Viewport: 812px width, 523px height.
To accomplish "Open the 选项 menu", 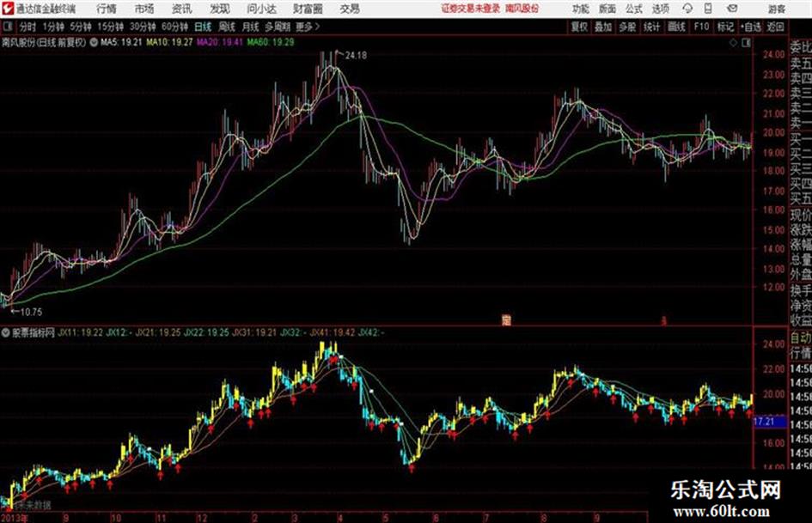I will coord(660,9).
